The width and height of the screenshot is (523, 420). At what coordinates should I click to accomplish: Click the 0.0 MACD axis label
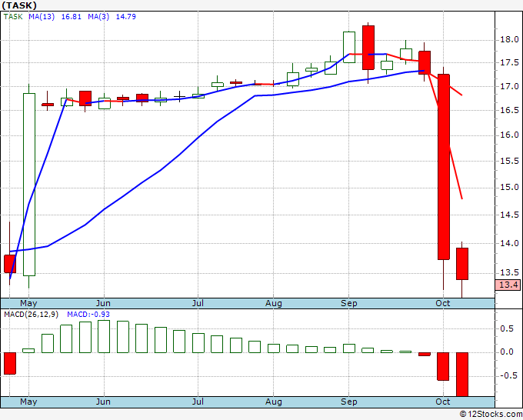pyautogui.click(x=507, y=352)
